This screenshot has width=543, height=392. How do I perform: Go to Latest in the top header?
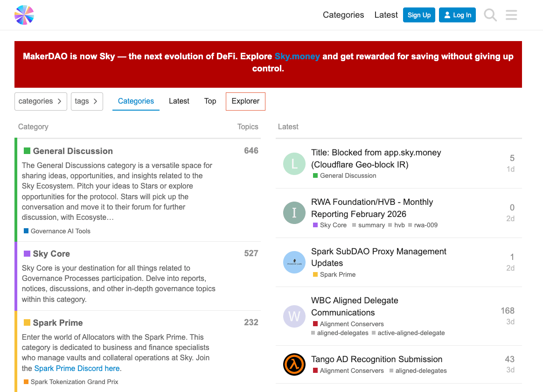click(x=386, y=15)
